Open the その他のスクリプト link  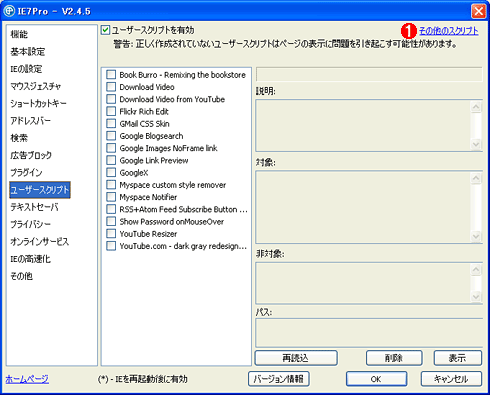448,31
